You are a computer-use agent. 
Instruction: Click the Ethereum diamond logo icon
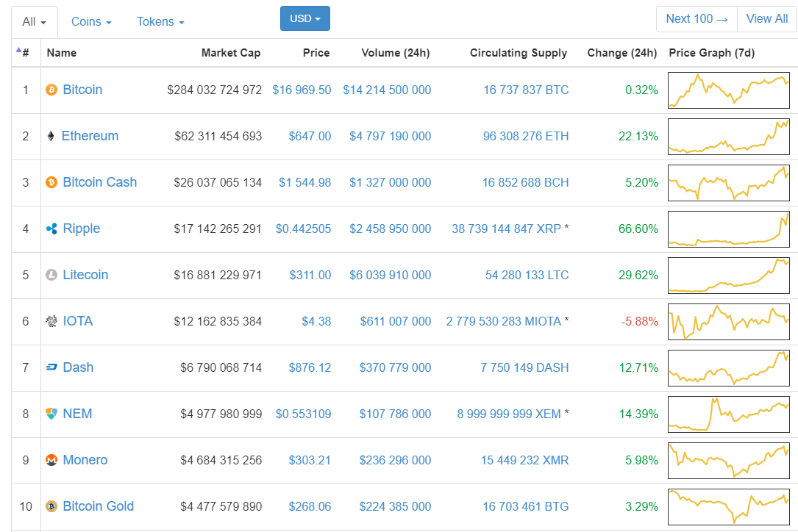click(x=51, y=136)
